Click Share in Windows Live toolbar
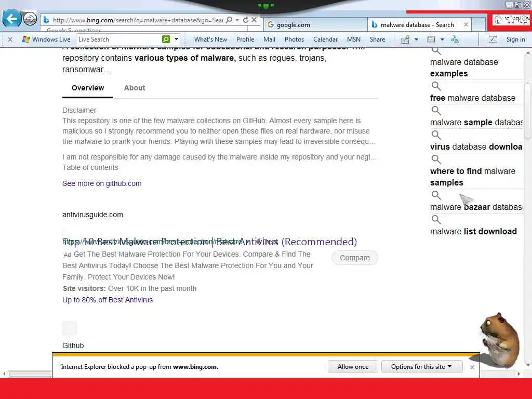Screen dimensions: 532x399 point(377,39)
